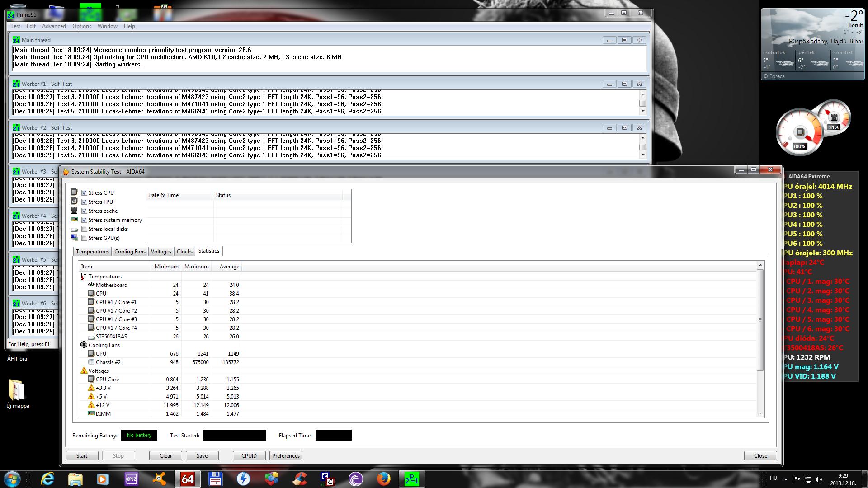Open Prime95 Edit menu
Screen dimensions: 868x488
[x=31, y=26]
